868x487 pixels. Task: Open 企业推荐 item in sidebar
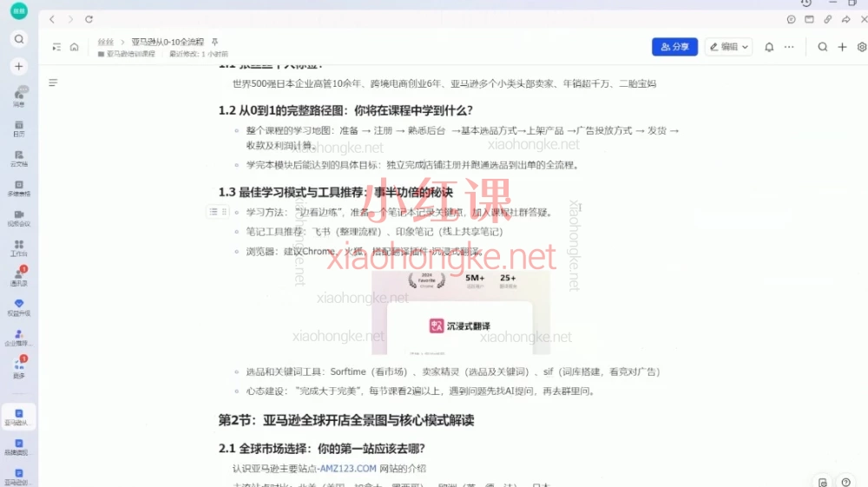coord(19,338)
